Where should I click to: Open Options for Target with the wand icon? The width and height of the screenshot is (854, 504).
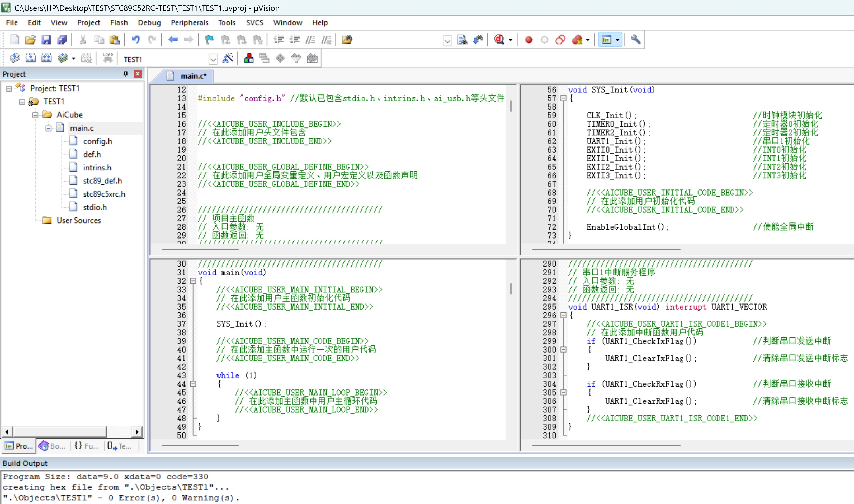coord(228,58)
